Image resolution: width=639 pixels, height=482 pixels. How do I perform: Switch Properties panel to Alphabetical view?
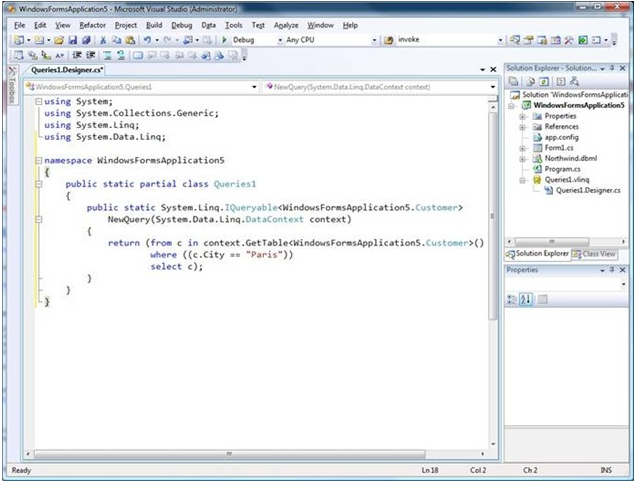526,300
